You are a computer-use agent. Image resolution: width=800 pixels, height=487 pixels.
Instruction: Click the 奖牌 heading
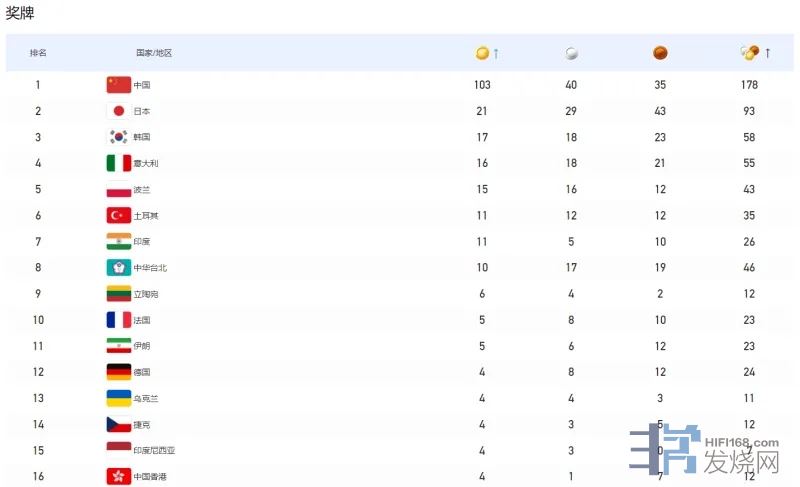(x=20, y=13)
